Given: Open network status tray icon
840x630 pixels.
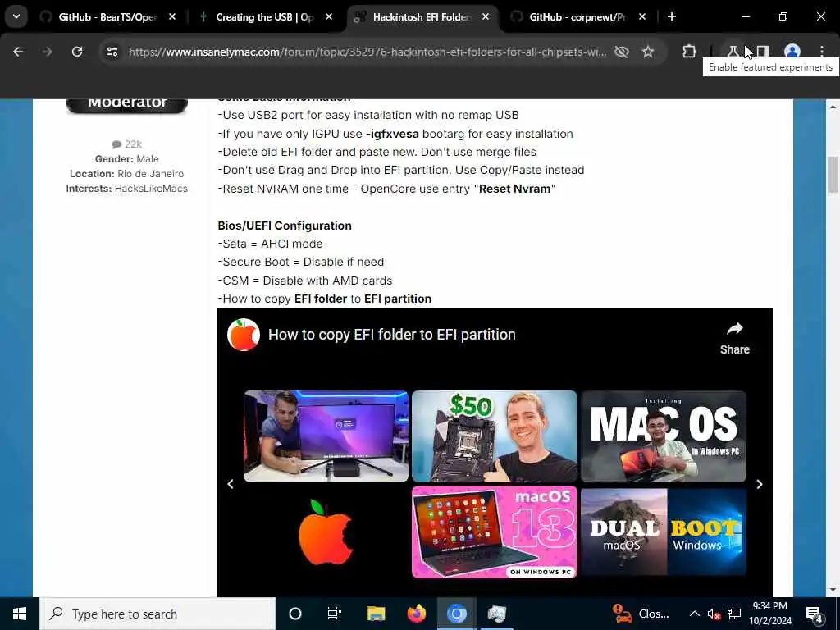Looking at the screenshot, I should click(734, 614).
